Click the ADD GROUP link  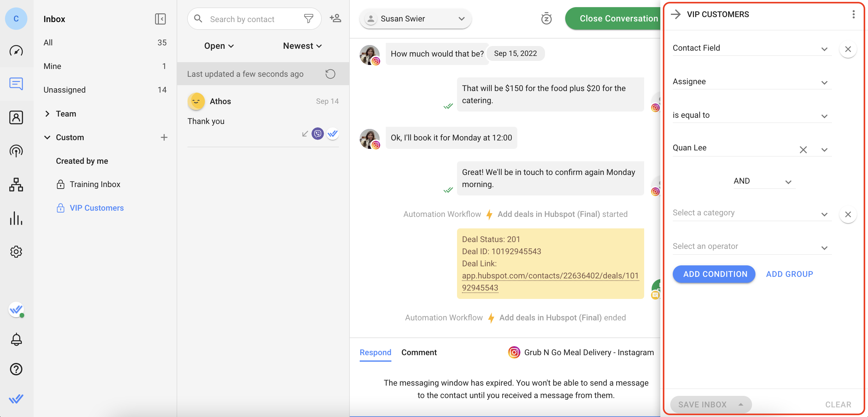(789, 274)
